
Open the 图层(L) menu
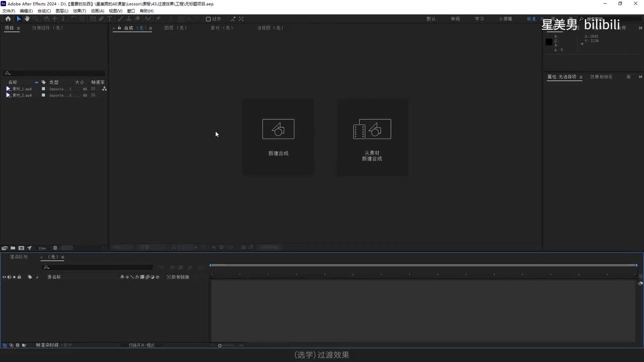coord(62,11)
